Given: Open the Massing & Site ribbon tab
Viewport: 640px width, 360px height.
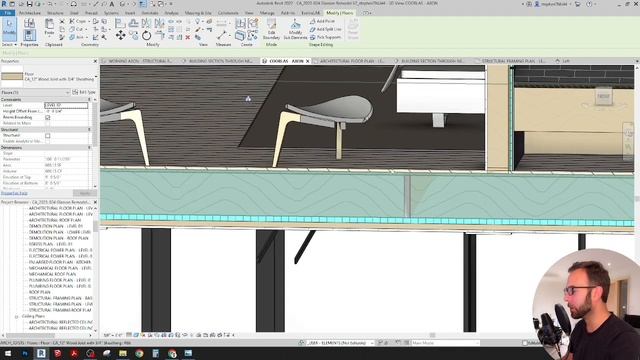Looking at the screenshot, I should tap(198, 13).
